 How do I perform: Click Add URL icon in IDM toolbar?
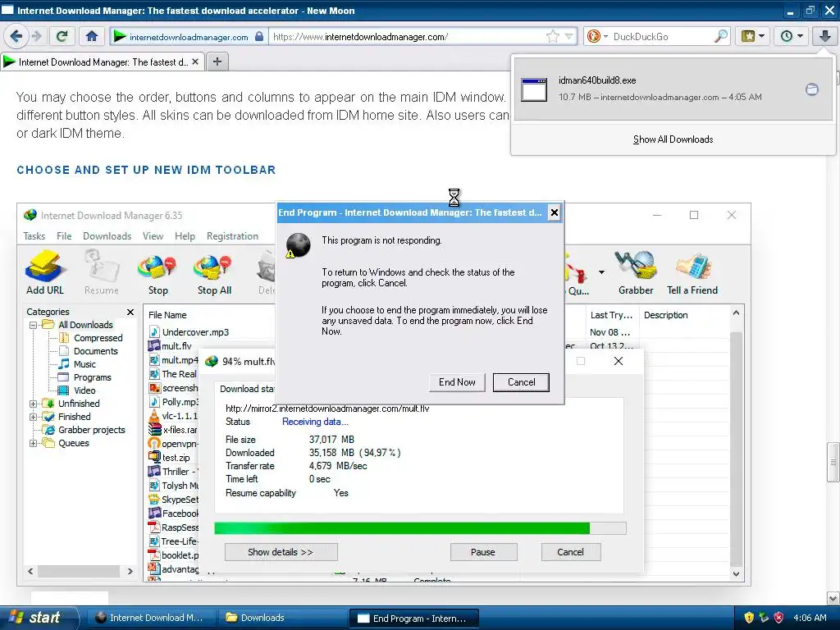click(45, 272)
